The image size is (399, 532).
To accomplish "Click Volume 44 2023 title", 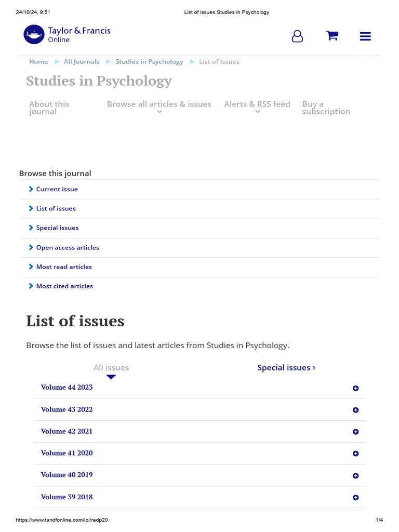I will 67,387.
